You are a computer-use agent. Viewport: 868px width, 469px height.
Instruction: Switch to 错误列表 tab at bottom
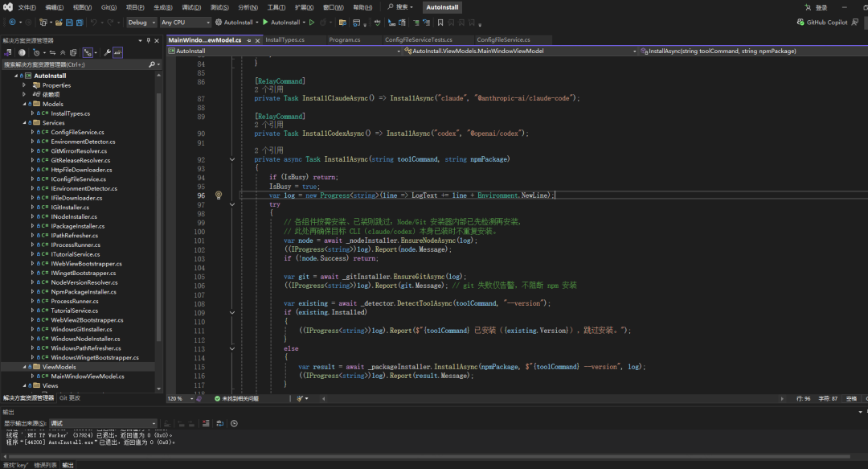tap(45, 465)
